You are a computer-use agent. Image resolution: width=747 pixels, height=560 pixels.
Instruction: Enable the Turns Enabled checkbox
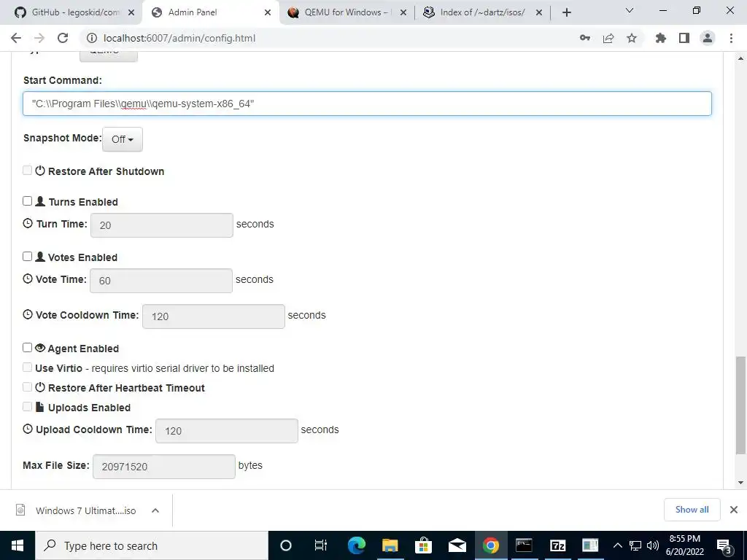click(27, 201)
